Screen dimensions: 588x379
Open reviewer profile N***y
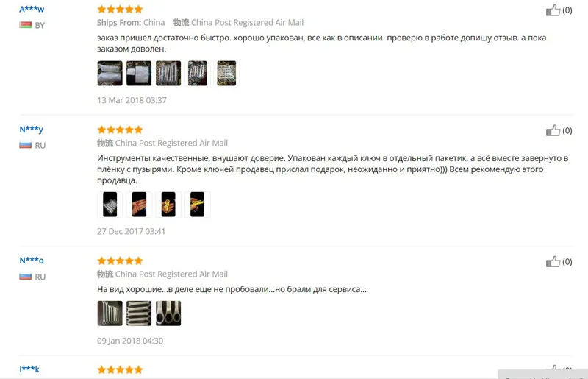click(x=31, y=130)
